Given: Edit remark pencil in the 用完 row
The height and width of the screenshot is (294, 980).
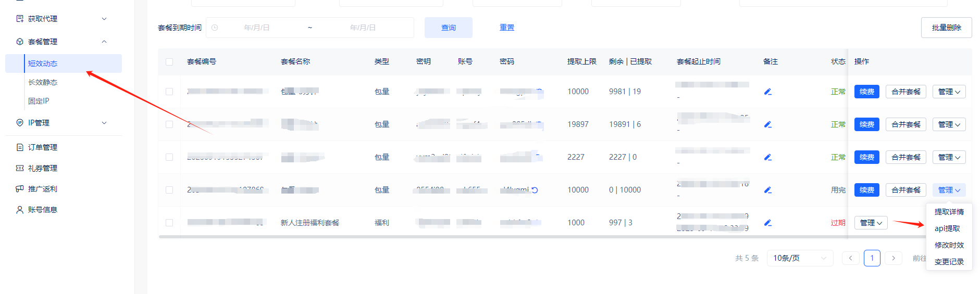Looking at the screenshot, I should pyautogui.click(x=767, y=190).
